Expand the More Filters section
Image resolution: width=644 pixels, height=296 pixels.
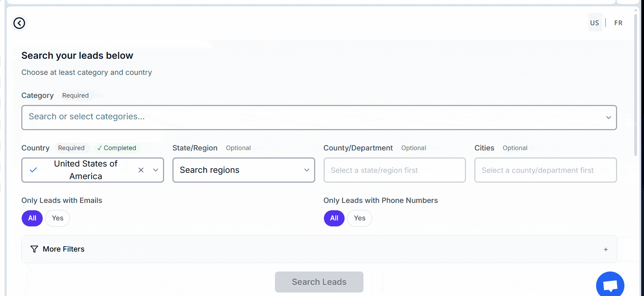click(x=64, y=249)
